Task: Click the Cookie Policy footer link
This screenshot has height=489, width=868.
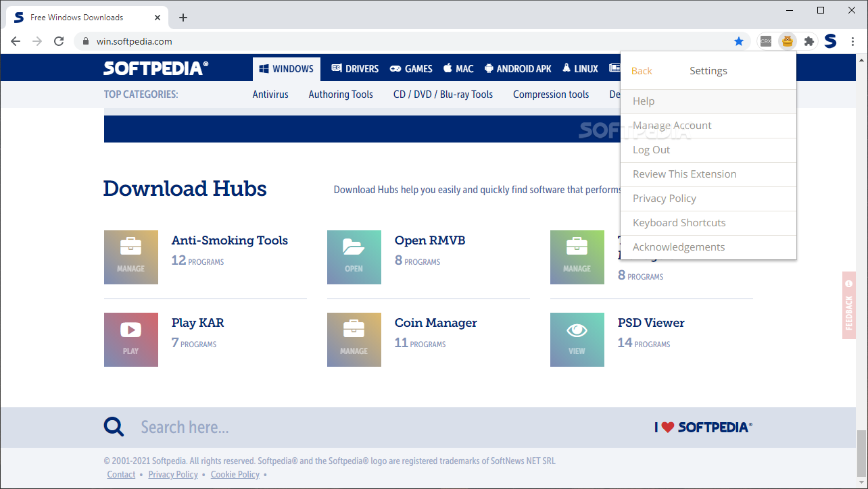Action: tap(235, 475)
